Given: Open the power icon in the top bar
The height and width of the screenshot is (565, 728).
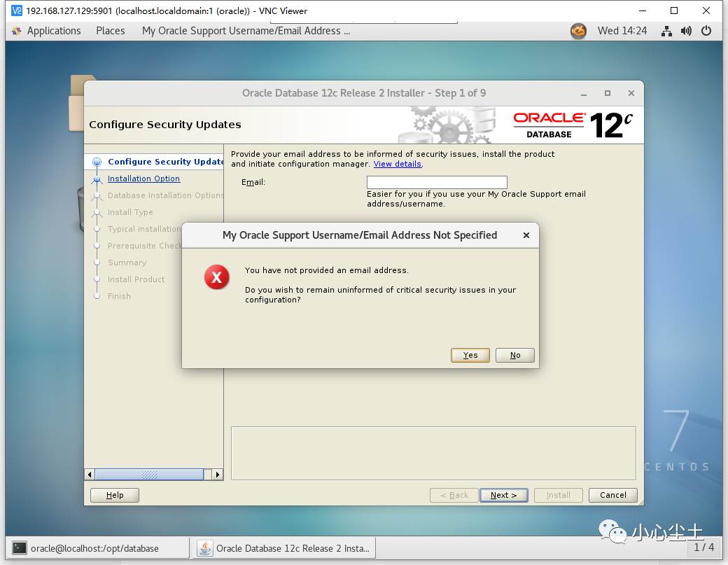Looking at the screenshot, I should click(x=706, y=31).
